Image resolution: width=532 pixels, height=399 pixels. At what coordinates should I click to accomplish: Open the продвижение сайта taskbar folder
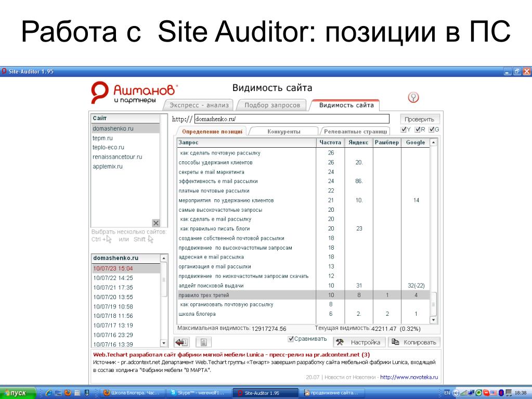[332, 393]
